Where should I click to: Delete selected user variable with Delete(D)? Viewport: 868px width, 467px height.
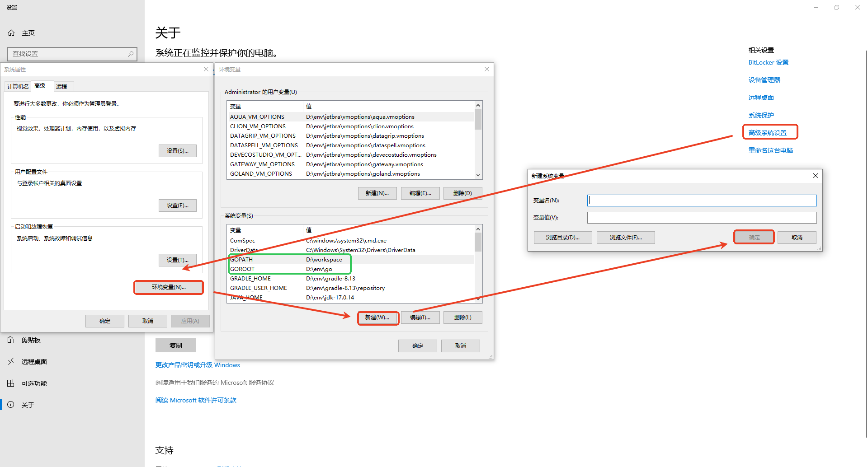[462, 193]
